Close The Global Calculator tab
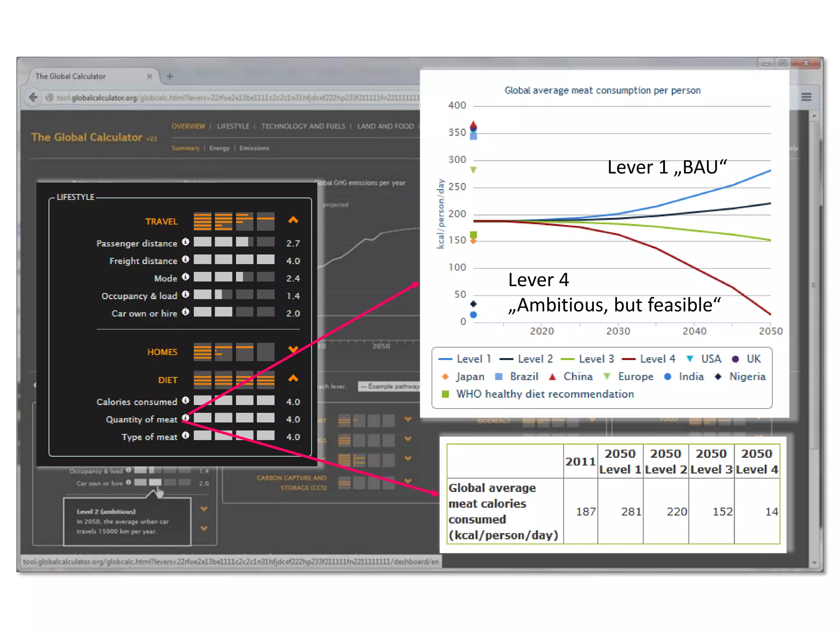The width and height of the screenshot is (840, 630). 149,76
